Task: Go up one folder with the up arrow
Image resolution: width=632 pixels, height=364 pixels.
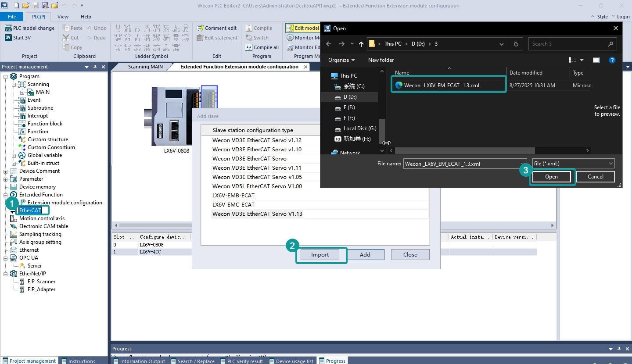Action: (x=361, y=44)
